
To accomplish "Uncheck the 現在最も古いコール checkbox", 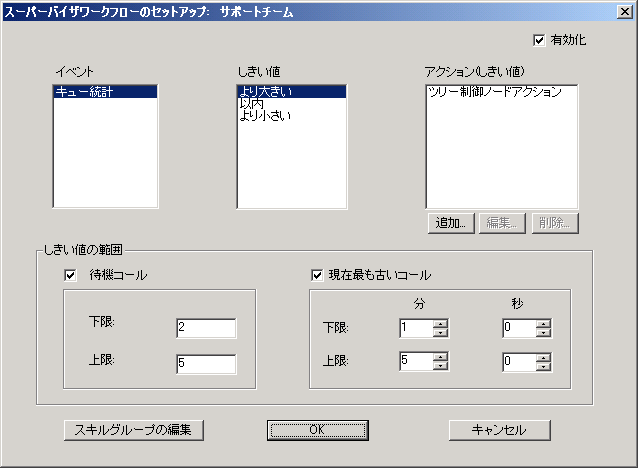I will click(317, 276).
